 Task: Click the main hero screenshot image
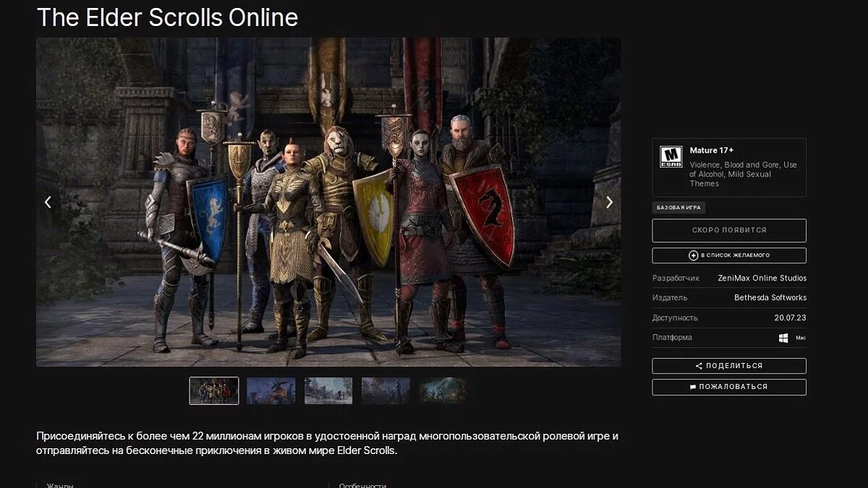(x=328, y=202)
